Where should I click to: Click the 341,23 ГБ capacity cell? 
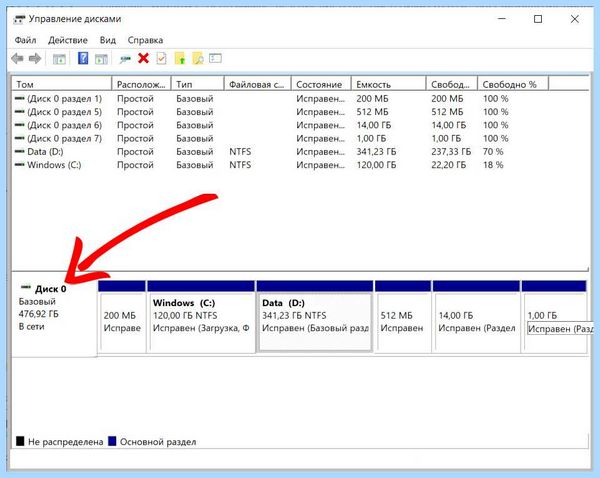tap(376, 152)
